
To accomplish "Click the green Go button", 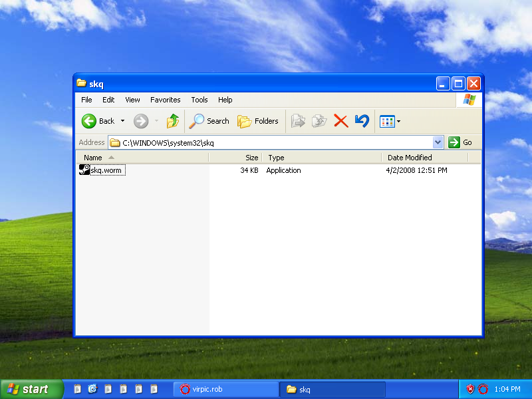I will [460, 142].
